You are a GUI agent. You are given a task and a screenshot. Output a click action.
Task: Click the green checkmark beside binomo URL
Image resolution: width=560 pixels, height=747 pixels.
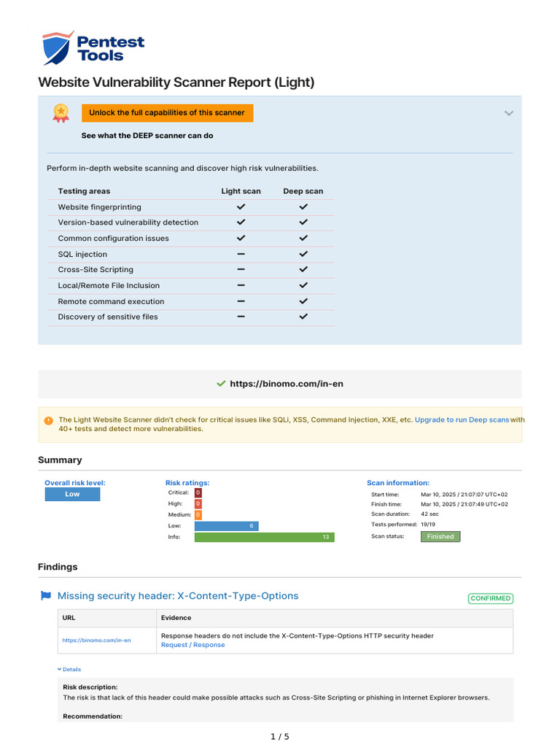tap(221, 384)
